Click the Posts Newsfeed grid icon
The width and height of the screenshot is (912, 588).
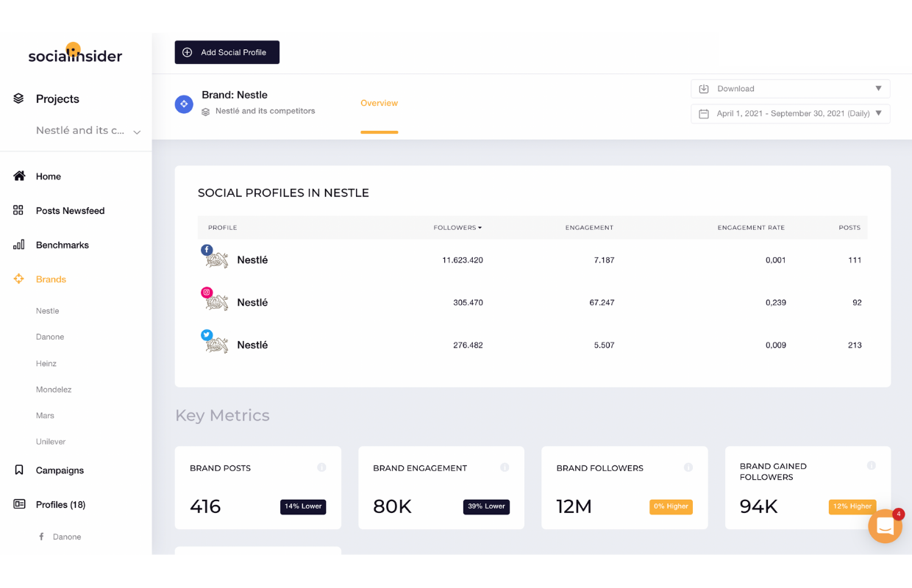point(19,210)
